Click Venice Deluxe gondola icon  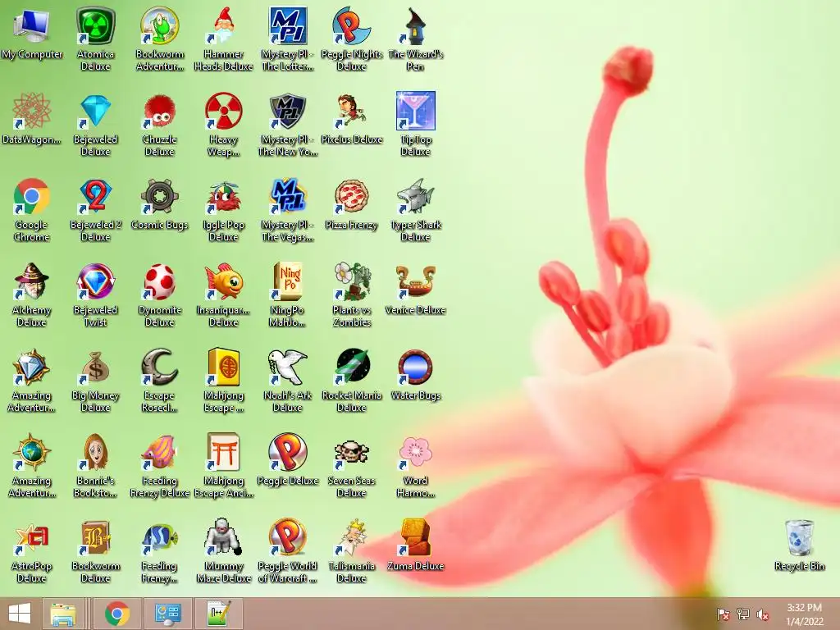pyautogui.click(x=415, y=282)
